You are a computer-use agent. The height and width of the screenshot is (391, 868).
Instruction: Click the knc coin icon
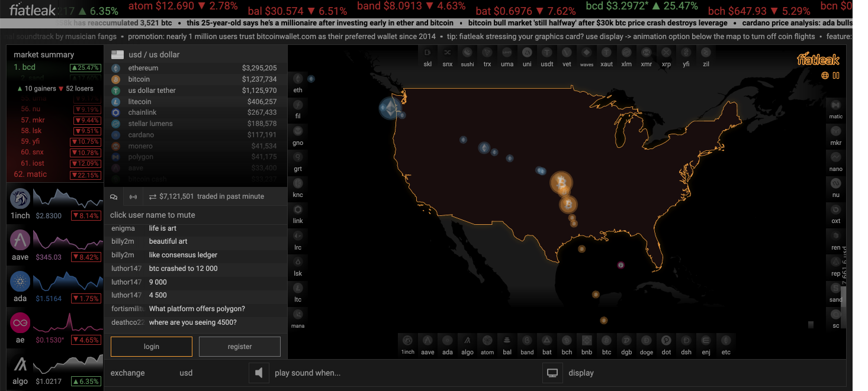coord(298,183)
